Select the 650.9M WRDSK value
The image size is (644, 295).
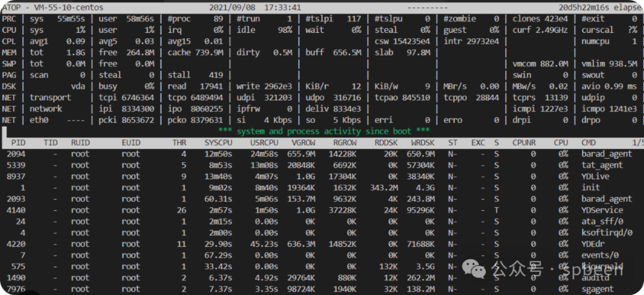[x=421, y=154]
